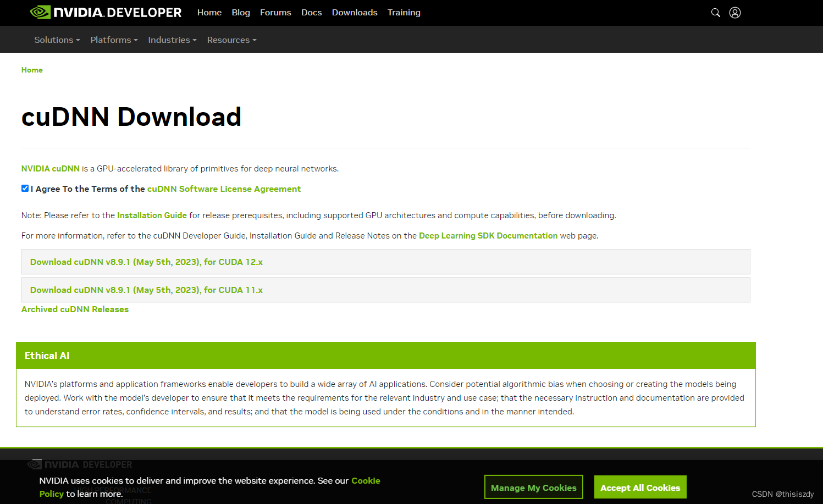
Task: Uncheck the license agreement checkbox
Action: pos(25,189)
